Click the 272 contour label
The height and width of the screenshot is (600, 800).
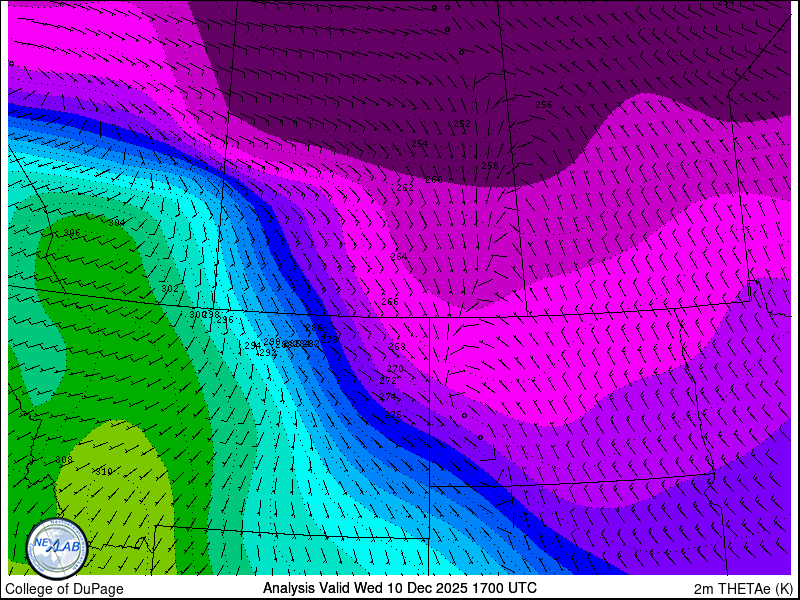click(388, 381)
